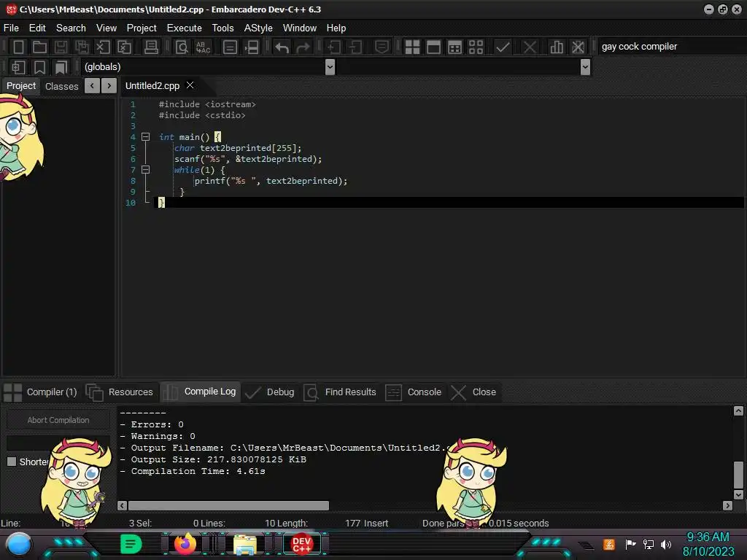Click the Redo arrow icon
This screenshot has width=747, height=560.
coord(303,47)
